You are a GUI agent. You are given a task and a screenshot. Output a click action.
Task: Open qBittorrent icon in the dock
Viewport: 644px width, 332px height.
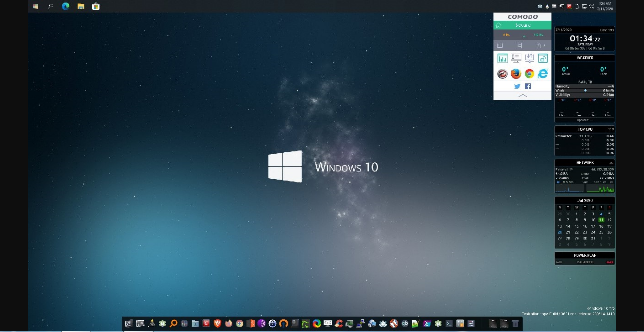pos(405,323)
